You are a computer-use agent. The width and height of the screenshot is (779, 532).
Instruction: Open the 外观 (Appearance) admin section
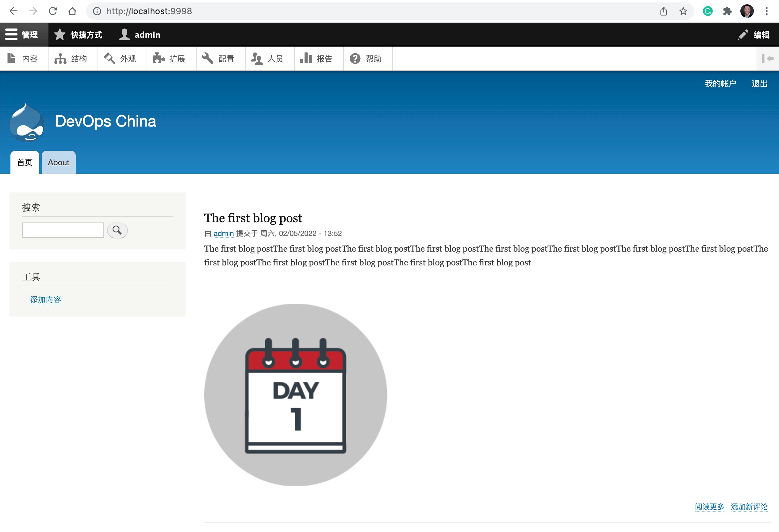(122, 58)
